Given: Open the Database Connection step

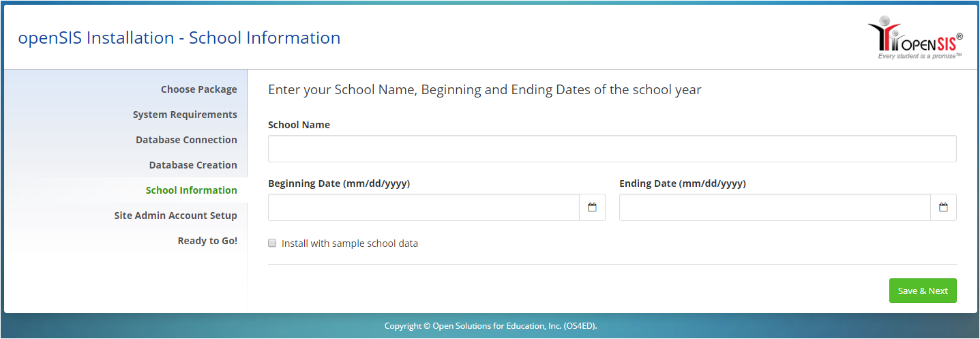Looking at the screenshot, I should click(186, 140).
